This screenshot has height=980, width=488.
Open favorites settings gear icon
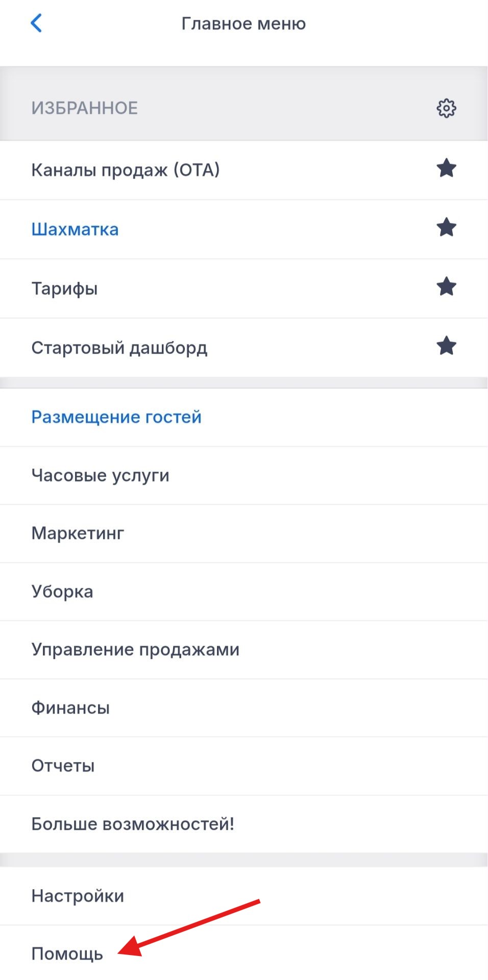click(x=446, y=108)
